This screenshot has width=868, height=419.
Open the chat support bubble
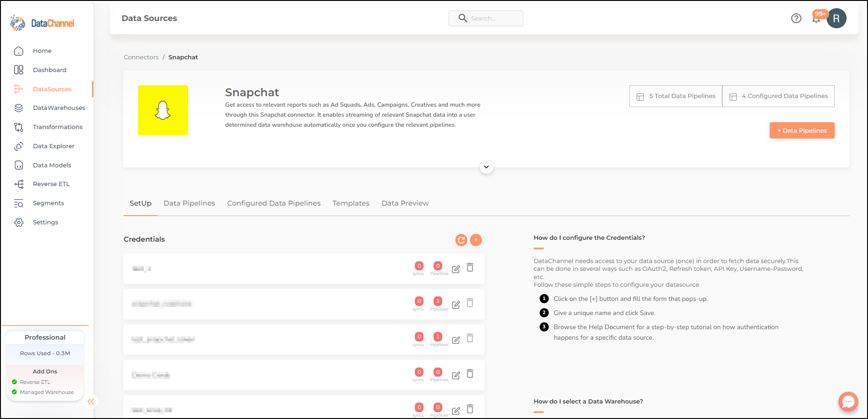click(848, 402)
